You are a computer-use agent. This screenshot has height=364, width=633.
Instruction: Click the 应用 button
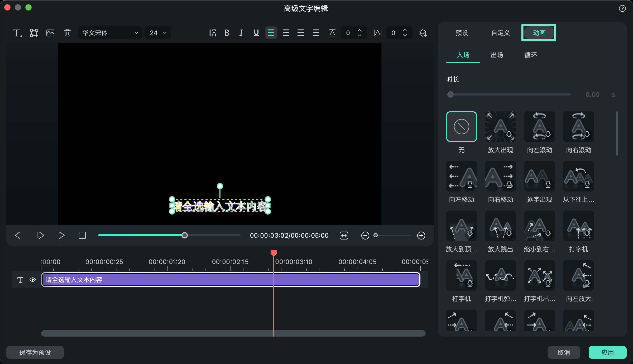[607, 352]
